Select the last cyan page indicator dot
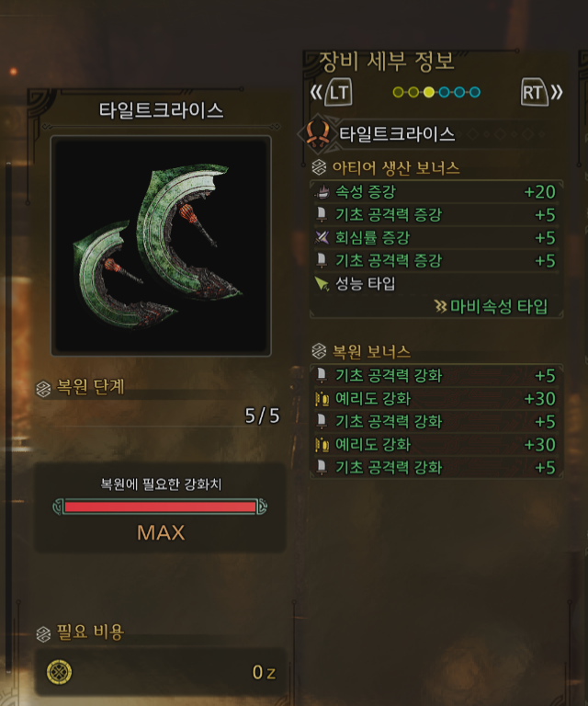The width and height of the screenshot is (588, 706). tap(475, 92)
